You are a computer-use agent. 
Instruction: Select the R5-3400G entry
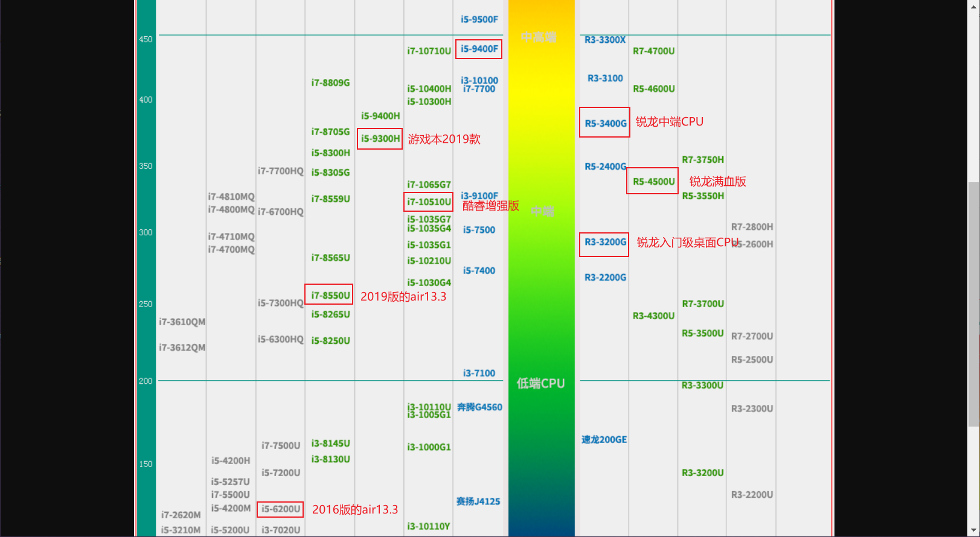pyautogui.click(x=606, y=124)
